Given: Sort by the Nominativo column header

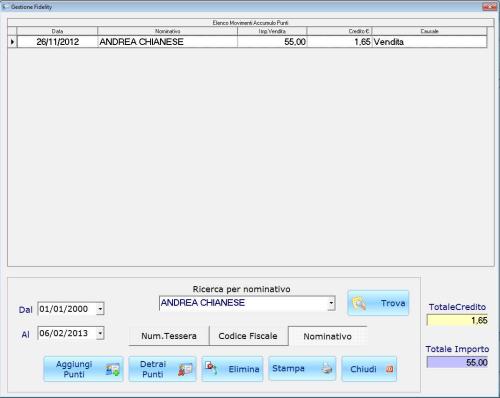Looking at the screenshot, I should pos(167,31).
